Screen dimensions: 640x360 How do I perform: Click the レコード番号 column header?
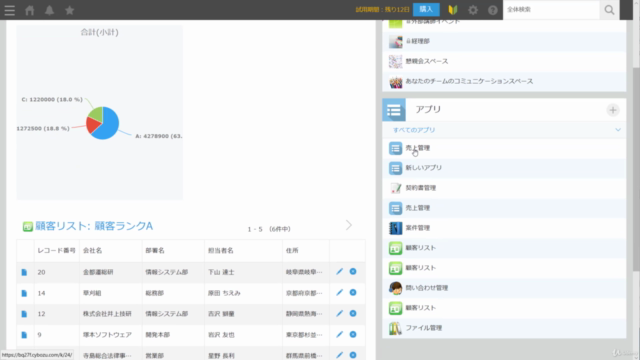[56, 250]
